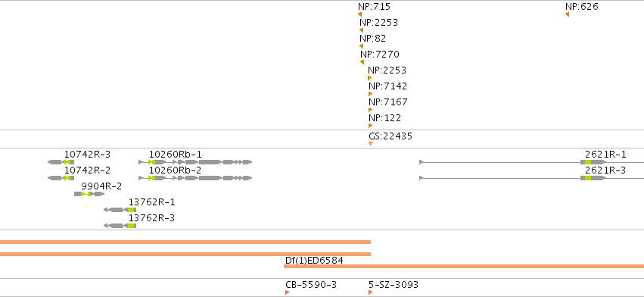Screen dimensions: 644x297
Task: Select the 2621R-1 transcript glyph
Action: (x=531, y=162)
